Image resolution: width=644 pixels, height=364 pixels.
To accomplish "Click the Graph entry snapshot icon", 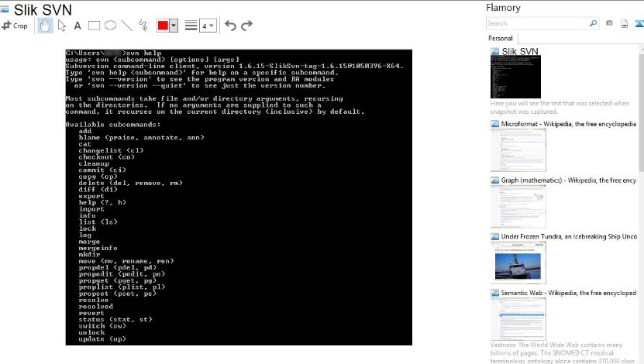I will tap(495, 180).
